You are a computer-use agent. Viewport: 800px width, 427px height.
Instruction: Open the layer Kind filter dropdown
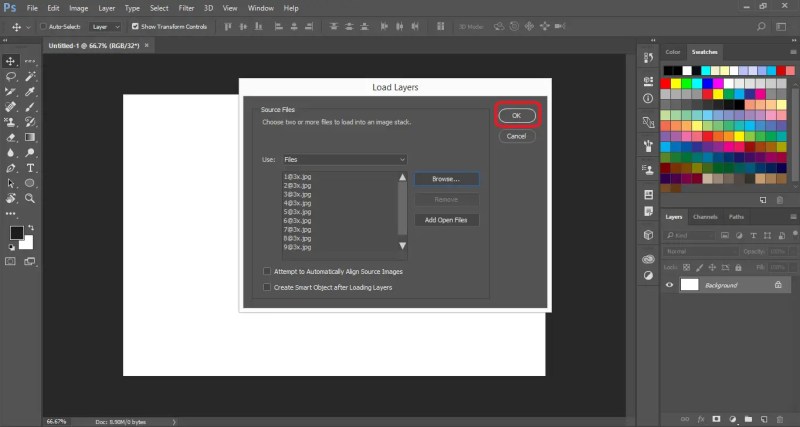click(689, 235)
